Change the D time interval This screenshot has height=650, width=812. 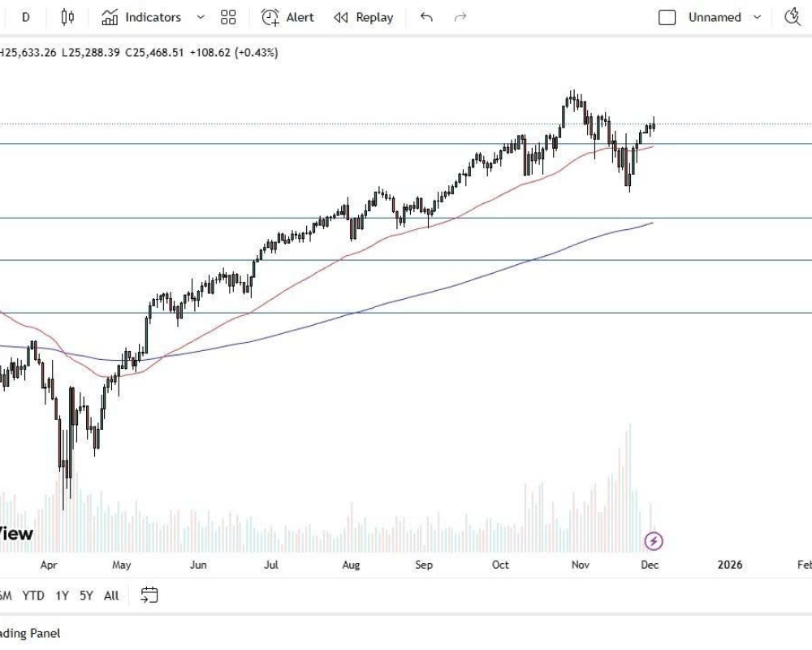point(26,17)
